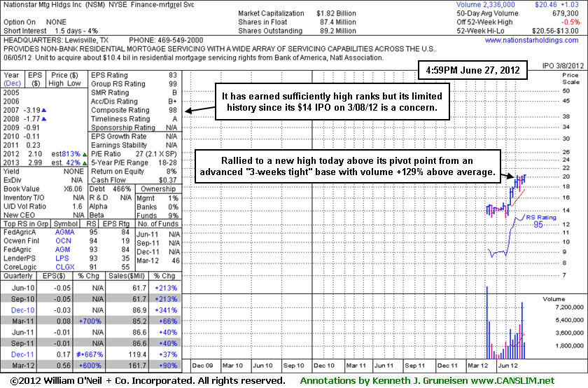Click the Composite Rating 98 row
This screenshot has height=388, width=588.
(134, 111)
